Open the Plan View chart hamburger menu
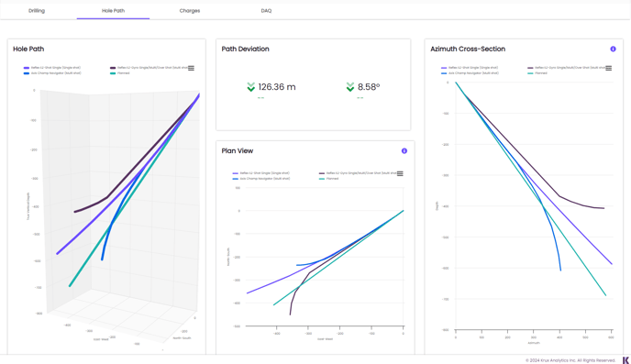The image size is (631, 364). (x=400, y=173)
